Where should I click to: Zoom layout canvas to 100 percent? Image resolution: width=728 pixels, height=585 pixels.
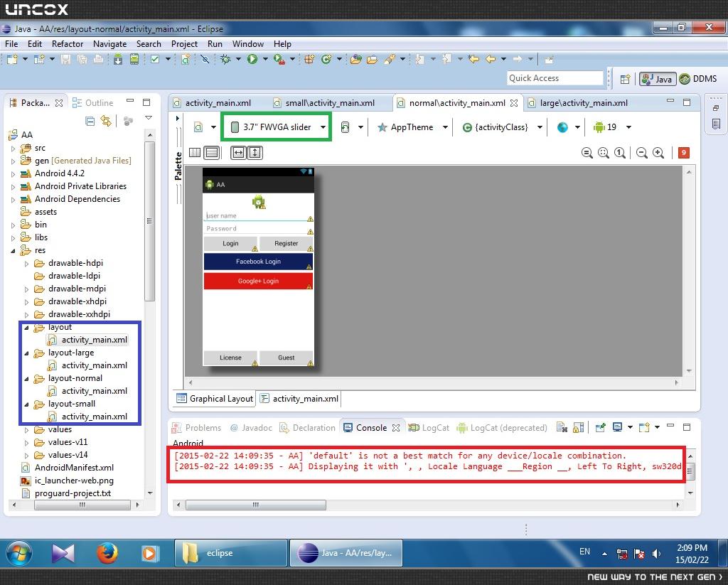tap(620, 153)
